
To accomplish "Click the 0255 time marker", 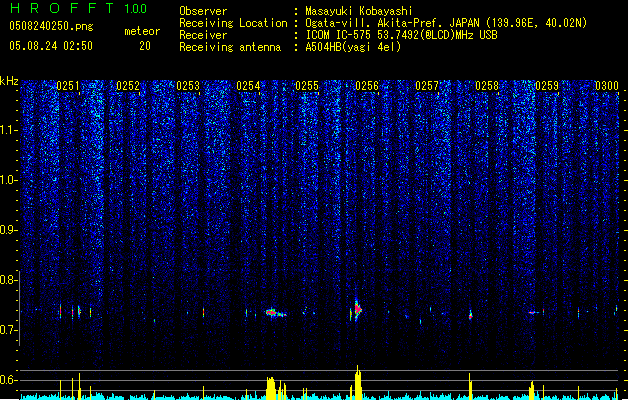I will point(307,86).
